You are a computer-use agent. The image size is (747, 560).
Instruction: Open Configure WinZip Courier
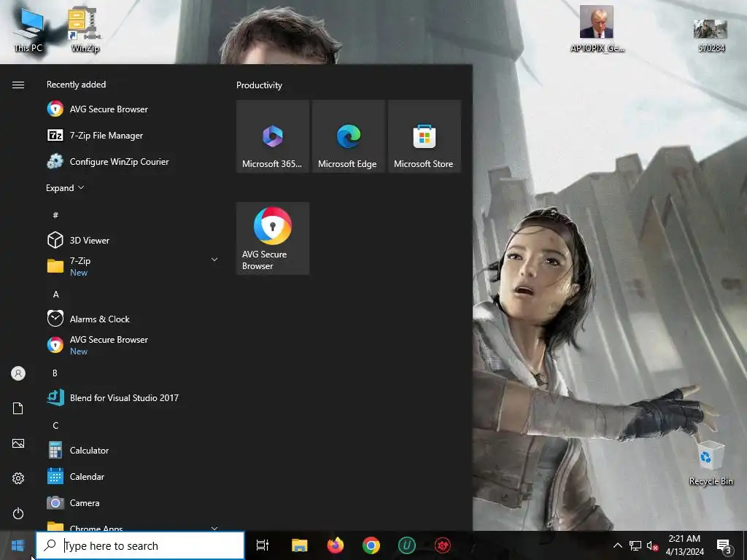click(131, 161)
